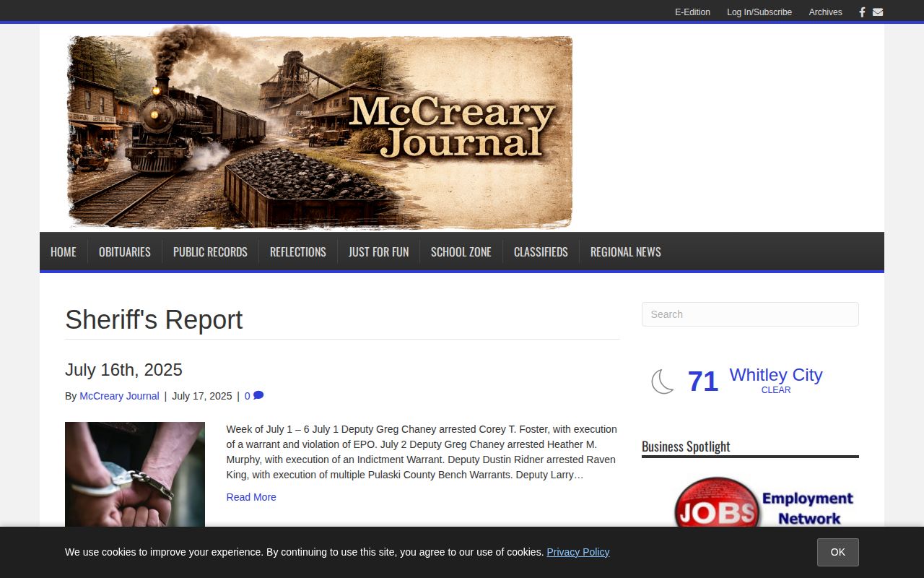This screenshot has height=578, width=924.
Task: Click the Jobs Employment Network ad
Action: [763, 502]
